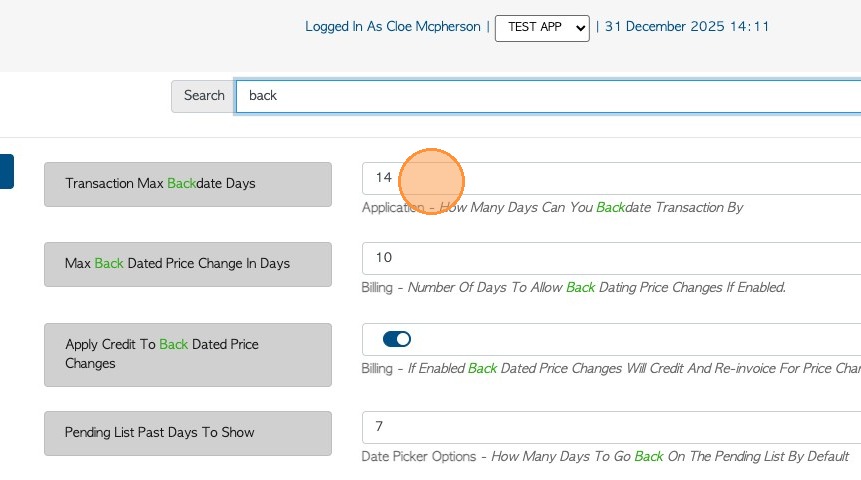Click Apply Credit To Back Dated Price Changes label

[187, 354]
